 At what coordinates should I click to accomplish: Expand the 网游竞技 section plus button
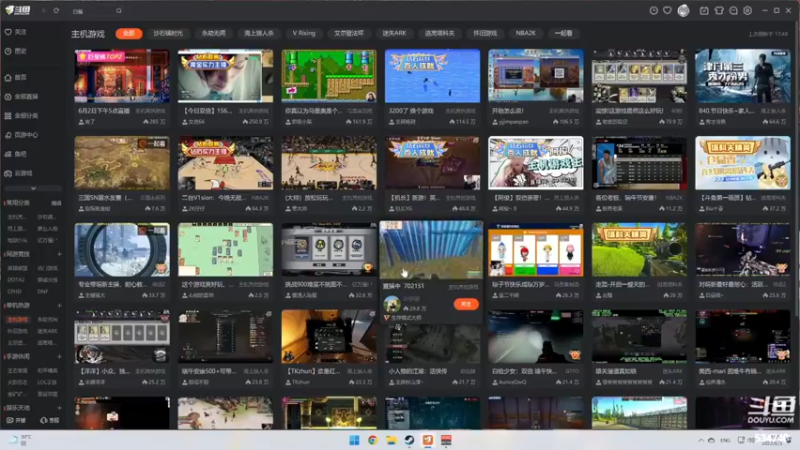(59, 254)
